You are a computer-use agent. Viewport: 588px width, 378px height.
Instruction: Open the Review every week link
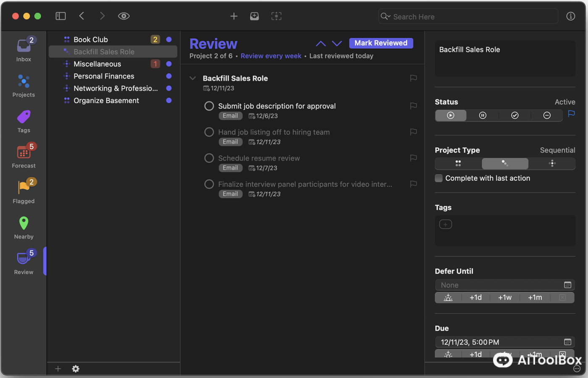coord(271,55)
